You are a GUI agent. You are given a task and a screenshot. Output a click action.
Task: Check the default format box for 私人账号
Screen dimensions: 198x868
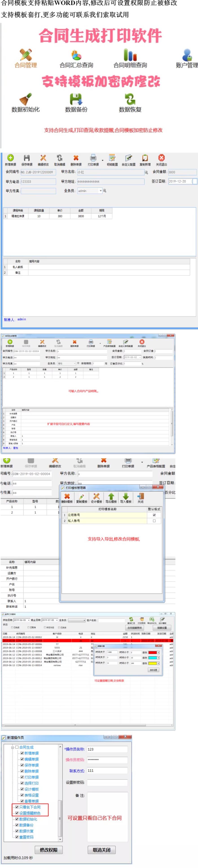[x=154, y=521]
